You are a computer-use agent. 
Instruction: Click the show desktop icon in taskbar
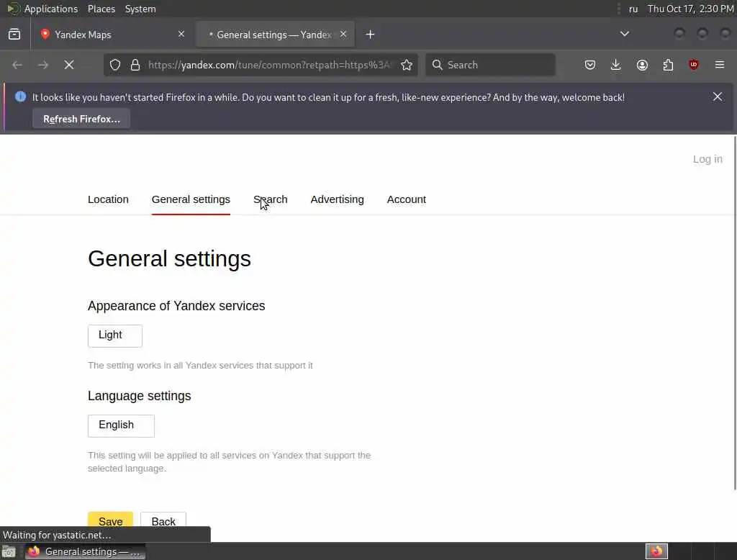tap(9, 551)
